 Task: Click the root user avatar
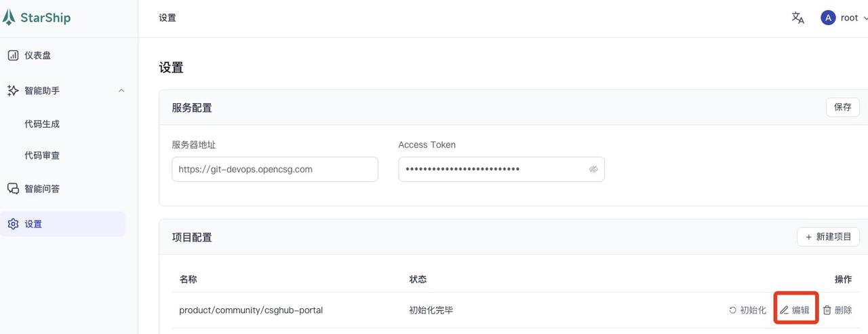click(x=827, y=18)
